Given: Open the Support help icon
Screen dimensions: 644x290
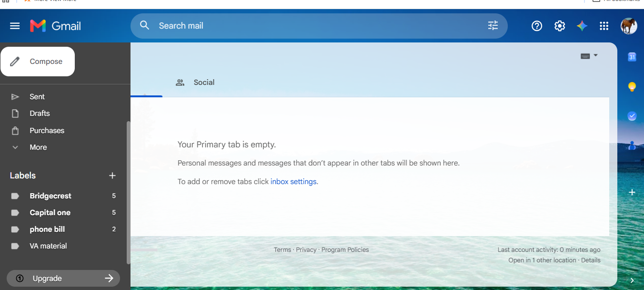Looking at the screenshot, I should [x=537, y=26].
